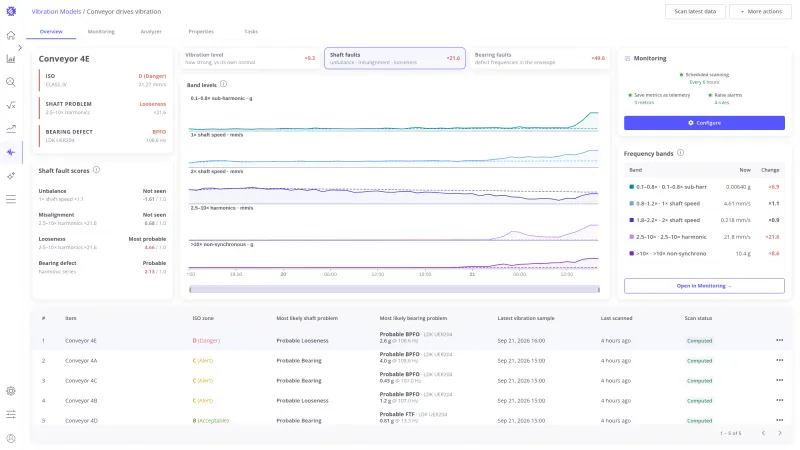The image size is (800, 450).
Task: Open row actions menu for Conveyor 4C
Action: click(x=780, y=380)
